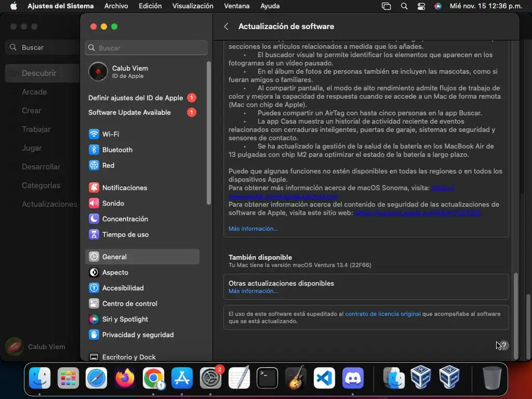
Task: Click the Finder icon in Dock
Action: pos(39,378)
